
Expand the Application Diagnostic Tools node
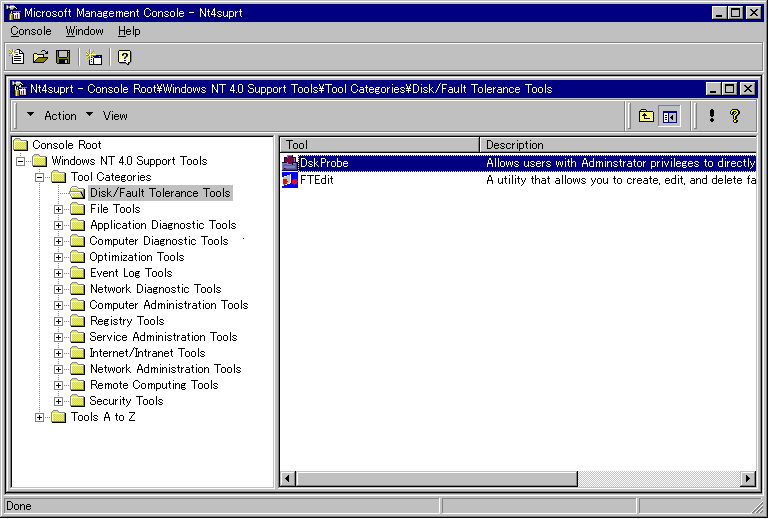pos(58,225)
